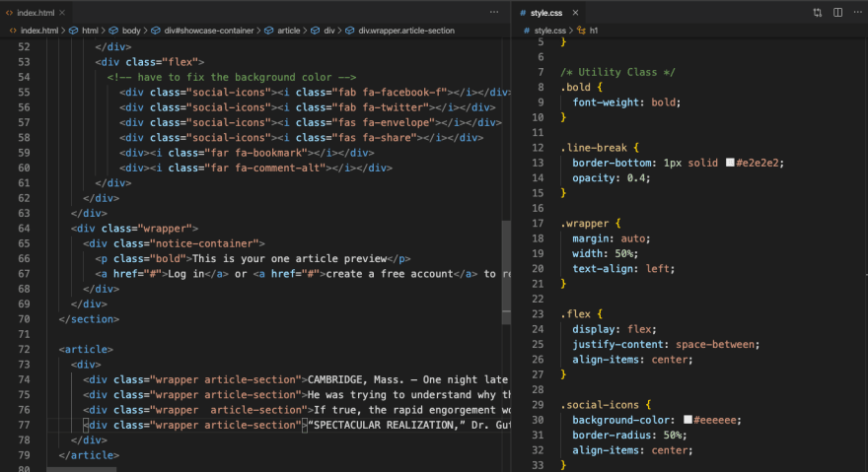
Task: Open div.wrapper.article-section breadcrumb dropdown
Action: click(405, 31)
